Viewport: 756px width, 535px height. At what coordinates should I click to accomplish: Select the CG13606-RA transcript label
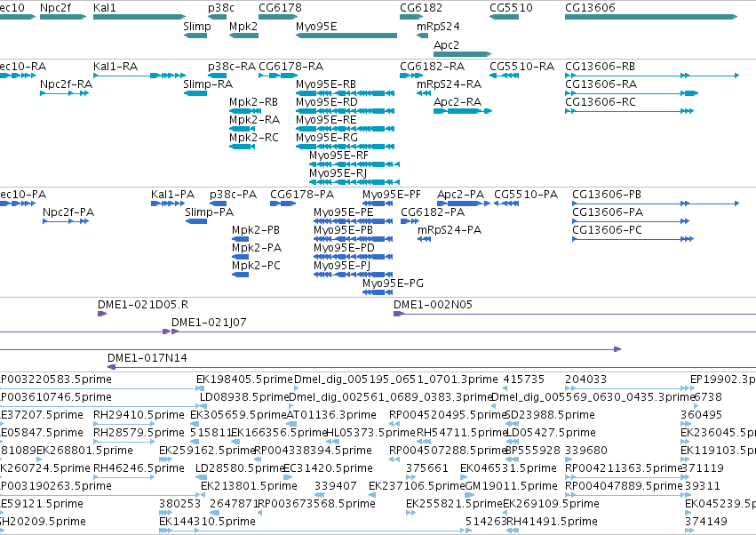coord(601,84)
